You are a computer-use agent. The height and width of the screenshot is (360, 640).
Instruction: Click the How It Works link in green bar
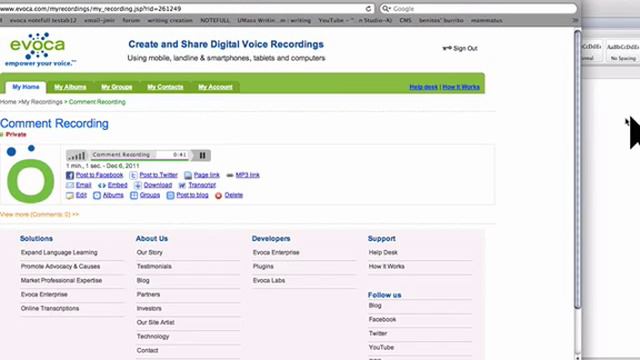click(x=461, y=87)
